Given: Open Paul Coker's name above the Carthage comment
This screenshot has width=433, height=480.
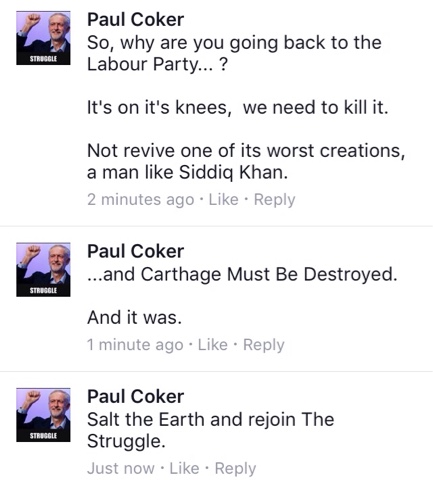Looking at the screenshot, I should (x=135, y=251).
